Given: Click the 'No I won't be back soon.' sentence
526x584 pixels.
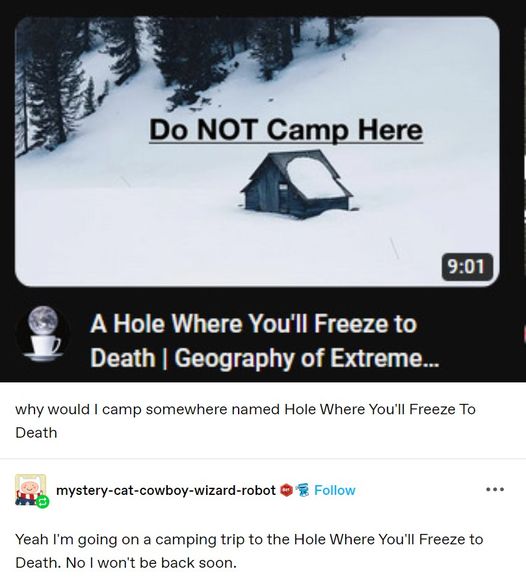Looking at the screenshot, I should point(151,563).
